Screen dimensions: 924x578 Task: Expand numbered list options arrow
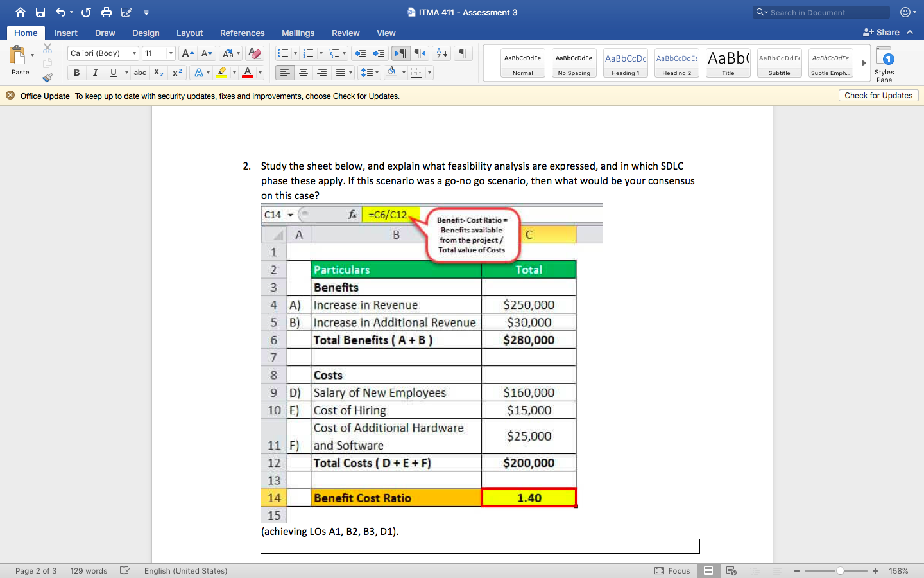click(321, 53)
